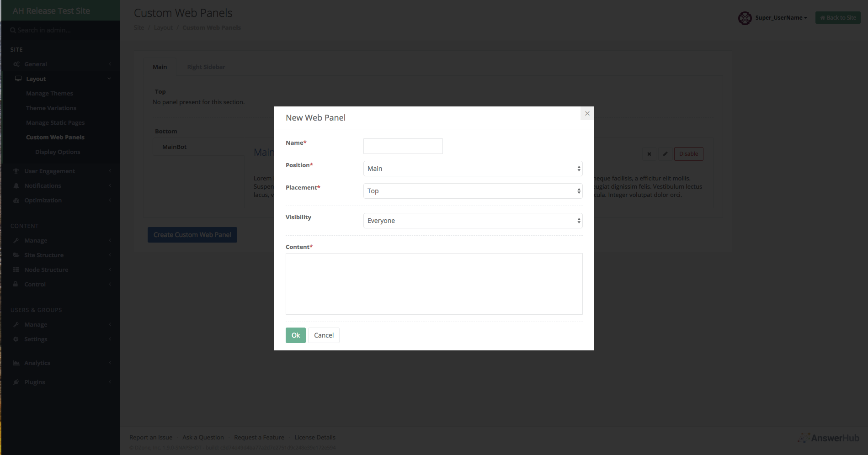Click the Settings gear icon in sidebar
Screen dimensions: 868x455
16,339
